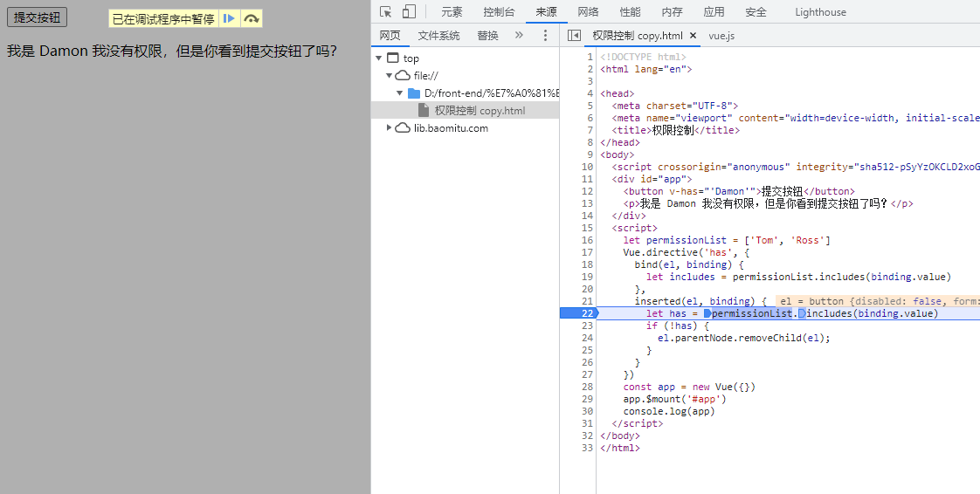980x494 pixels.
Task: Click 'permissionList' on line 16
Action: click(x=687, y=240)
